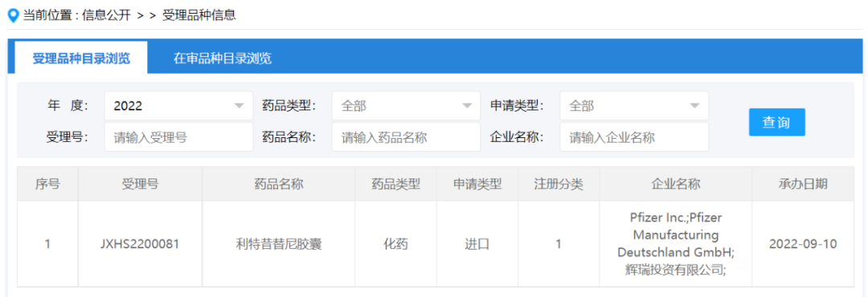
Task: Focus the 企业名称 input field
Action: click(x=634, y=137)
